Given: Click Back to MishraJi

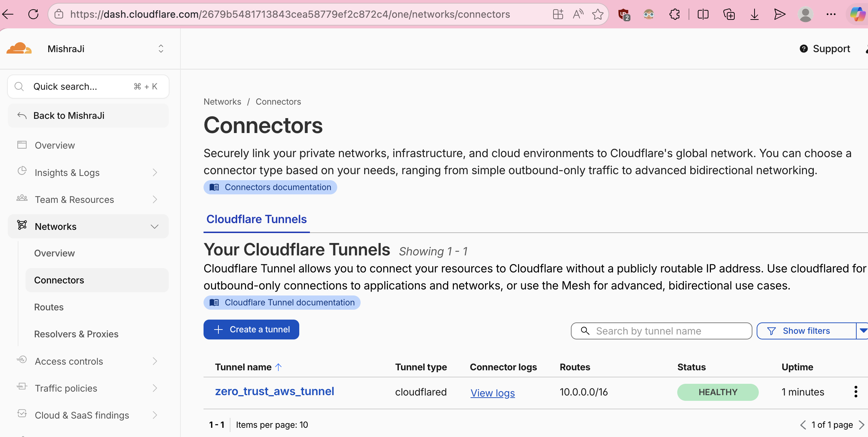Looking at the screenshot, I should 88,116.
